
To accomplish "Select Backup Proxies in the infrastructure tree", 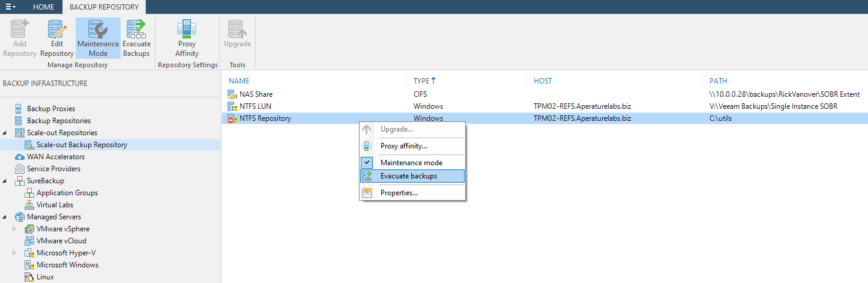I will coord(50,109).
